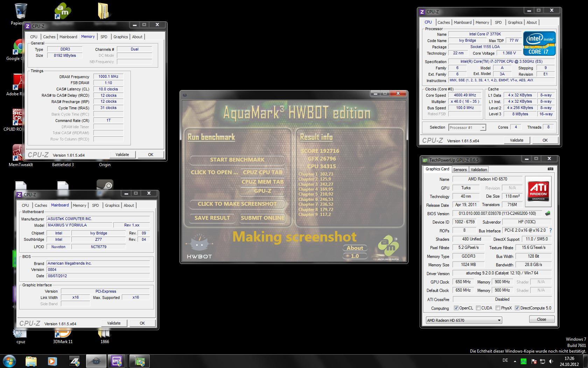Click Close button in GPU-Z
The width and height of the screenshot is (588, 368).
click(541, 319)
